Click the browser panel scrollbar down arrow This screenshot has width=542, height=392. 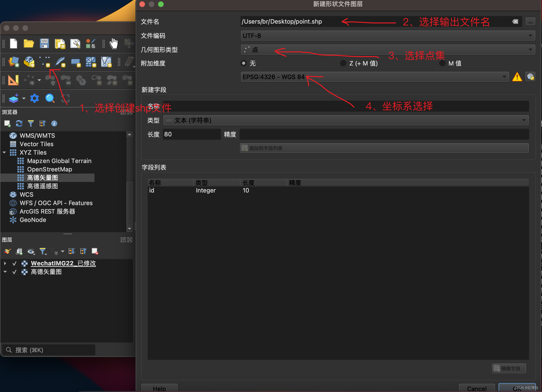coord(129,229)
